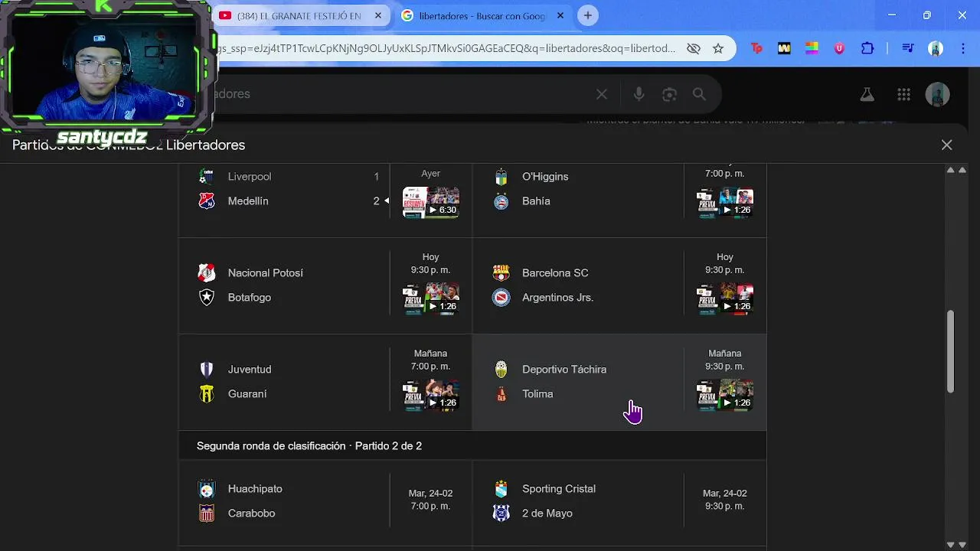Click the address bar URL
This screenshot has width=980, height=551.
tap(446, 48)
